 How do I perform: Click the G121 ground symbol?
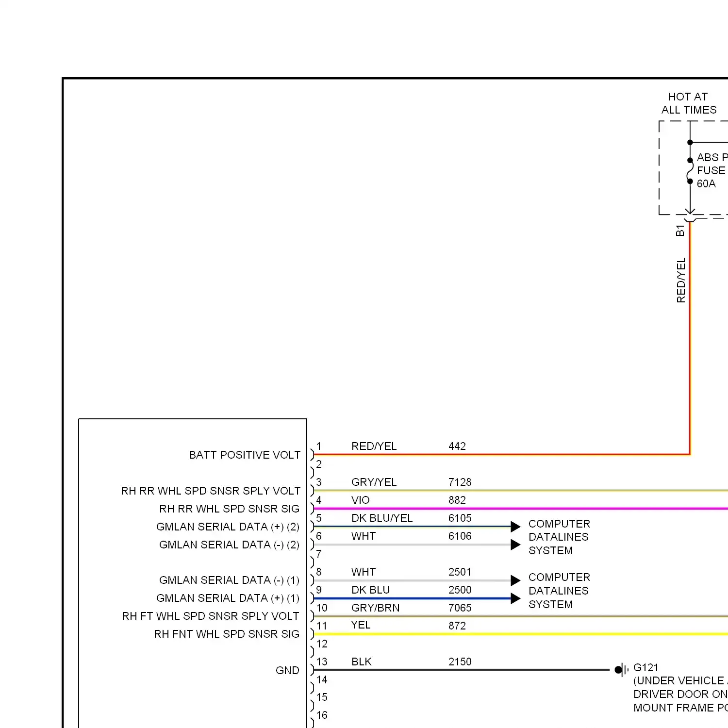pyautogui.click(x=621, y=670)
